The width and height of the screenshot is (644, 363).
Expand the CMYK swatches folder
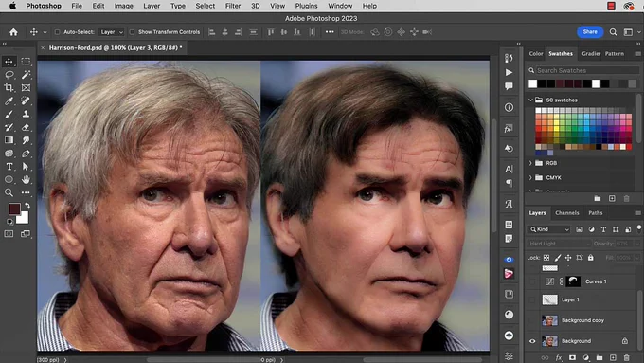[x=530, y=177]
